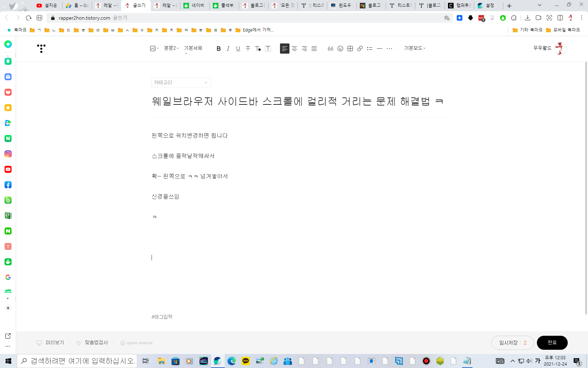588x368 pixels.
Task: Switch to the 랩퍼투혼 tab
Action: tap(459, 6)
